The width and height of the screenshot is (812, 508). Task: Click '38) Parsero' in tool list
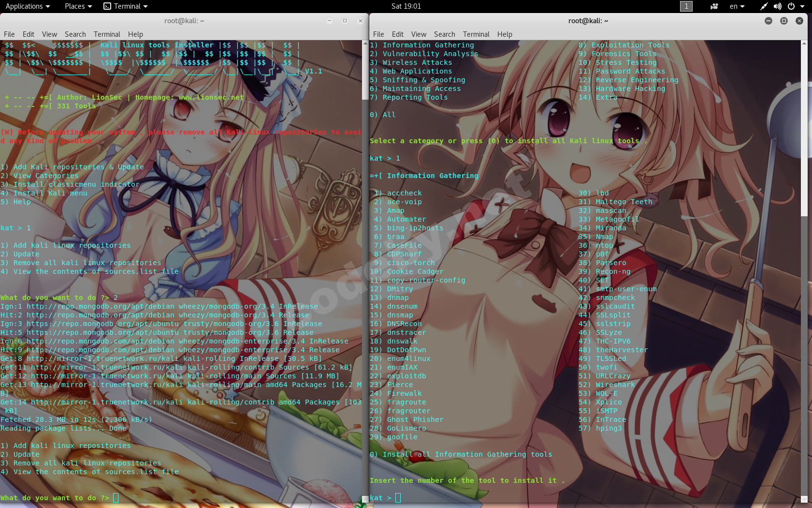(x=602, y=263)
